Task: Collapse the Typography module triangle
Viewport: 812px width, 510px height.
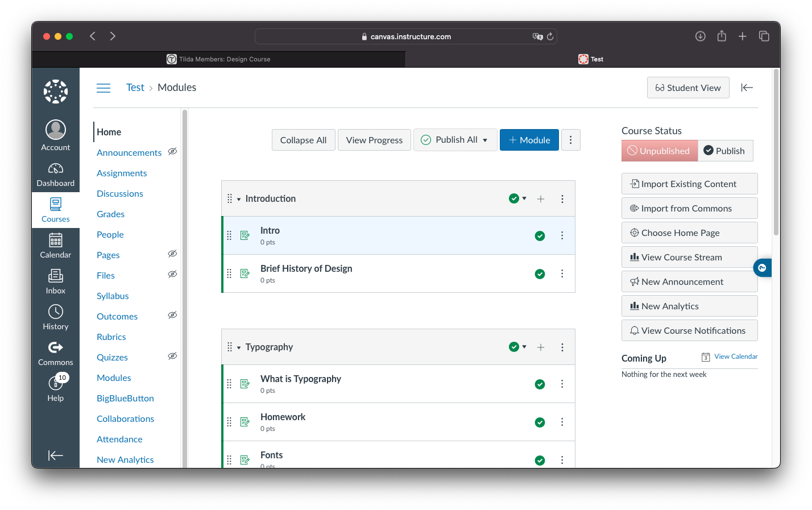Action: click(239, 347)
